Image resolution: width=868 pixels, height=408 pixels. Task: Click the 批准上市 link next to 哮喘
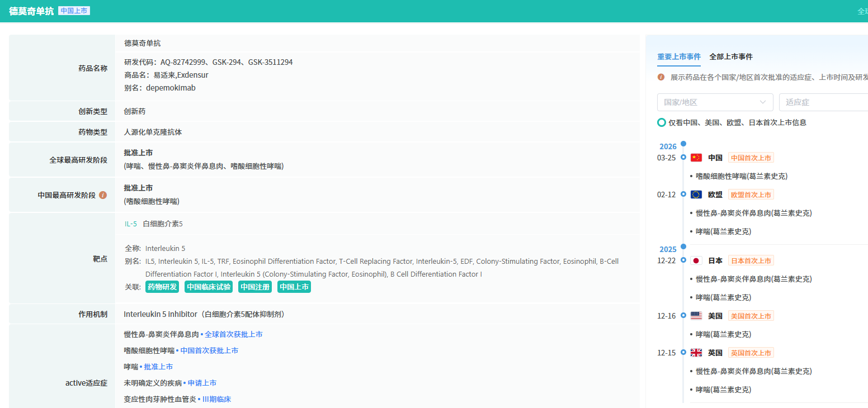(x=158, y=367)
